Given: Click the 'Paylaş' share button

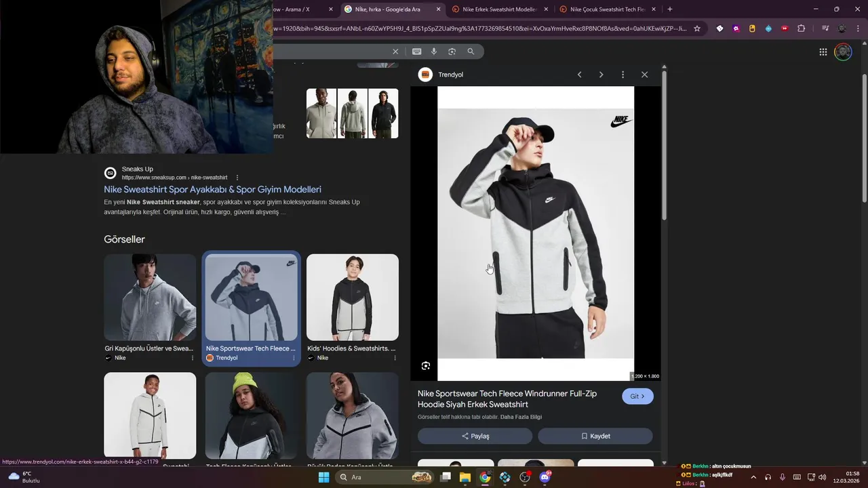Looking at the screenshot, I should coord(475,436).
